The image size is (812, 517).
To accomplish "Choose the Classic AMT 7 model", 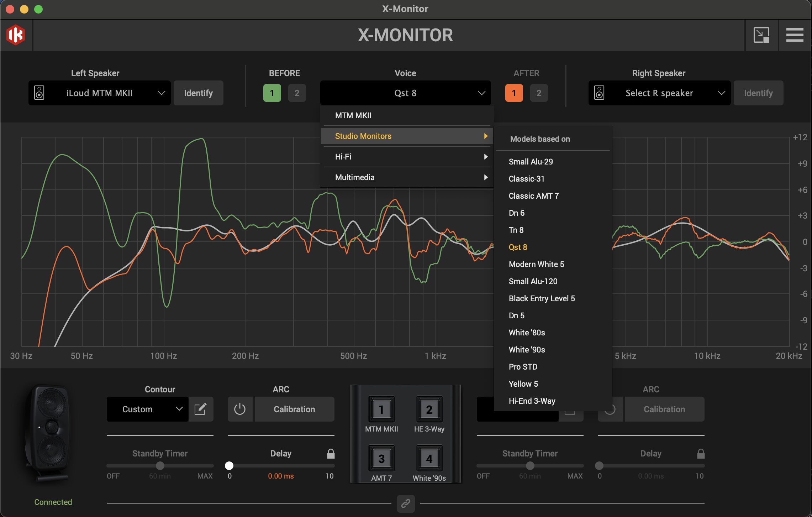I will [553, 196].
